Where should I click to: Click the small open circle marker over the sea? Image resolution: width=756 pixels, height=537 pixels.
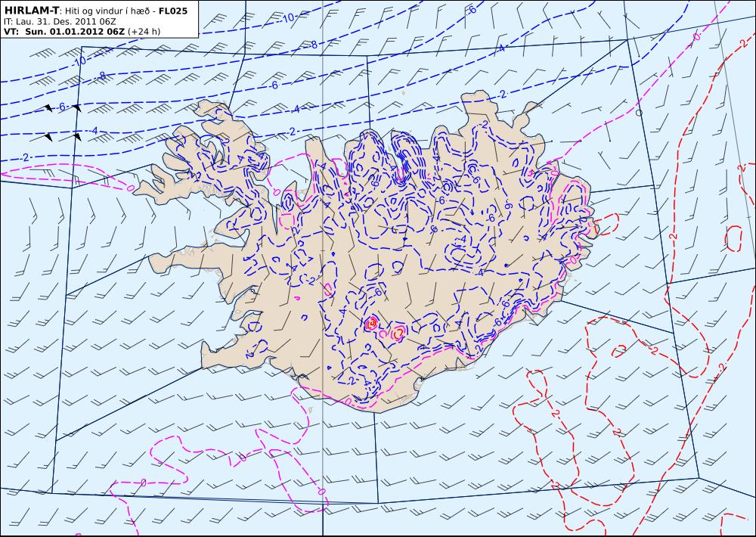pyautogui.click(x=639, y=113)
